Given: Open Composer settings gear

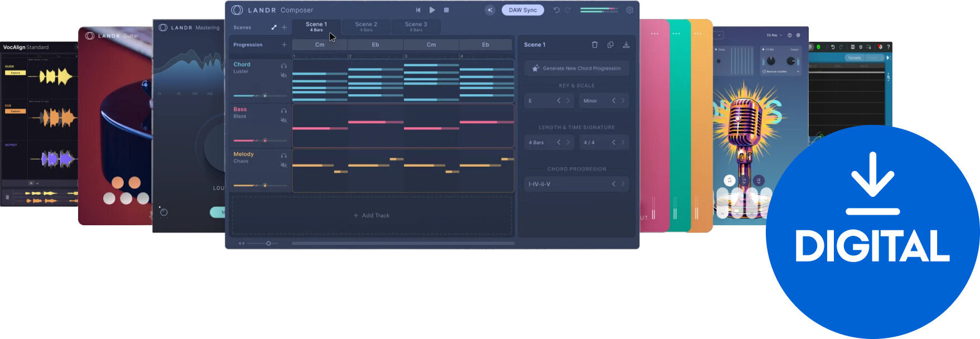Looking at the screenshot, I should tap(630, 10).
